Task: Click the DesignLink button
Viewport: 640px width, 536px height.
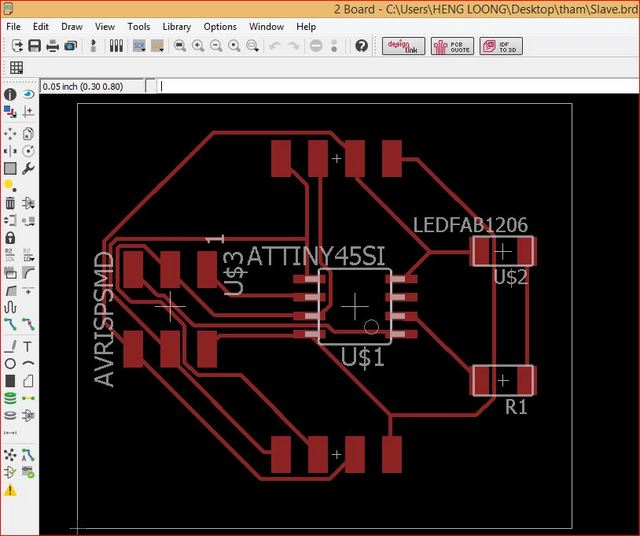Action: (x=403, y=46)
